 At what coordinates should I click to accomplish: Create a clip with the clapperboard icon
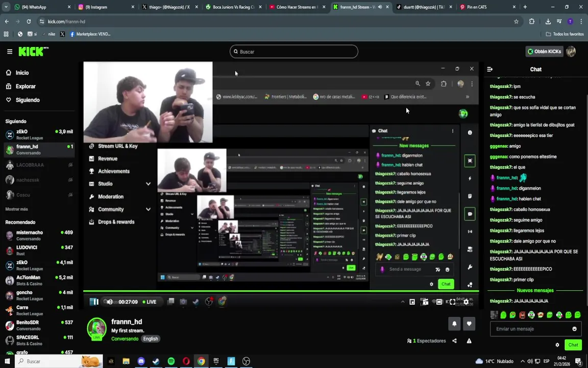(425, 302)
